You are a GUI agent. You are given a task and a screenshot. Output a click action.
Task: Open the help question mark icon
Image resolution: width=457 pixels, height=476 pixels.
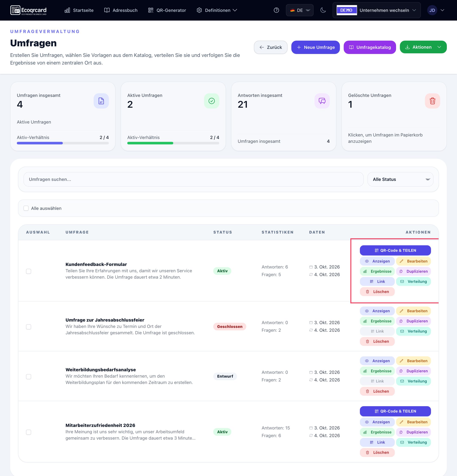pyautogui.click(x=276, y=10)
